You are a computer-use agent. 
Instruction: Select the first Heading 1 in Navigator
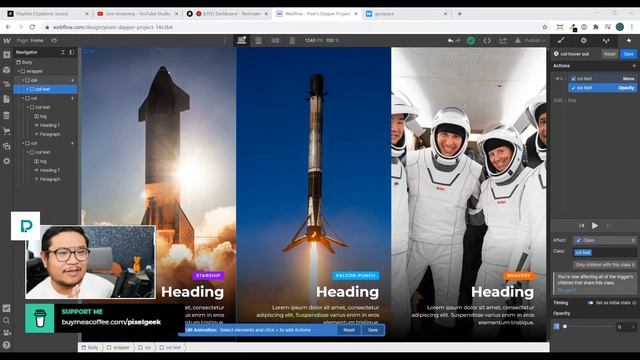[49, 125]
